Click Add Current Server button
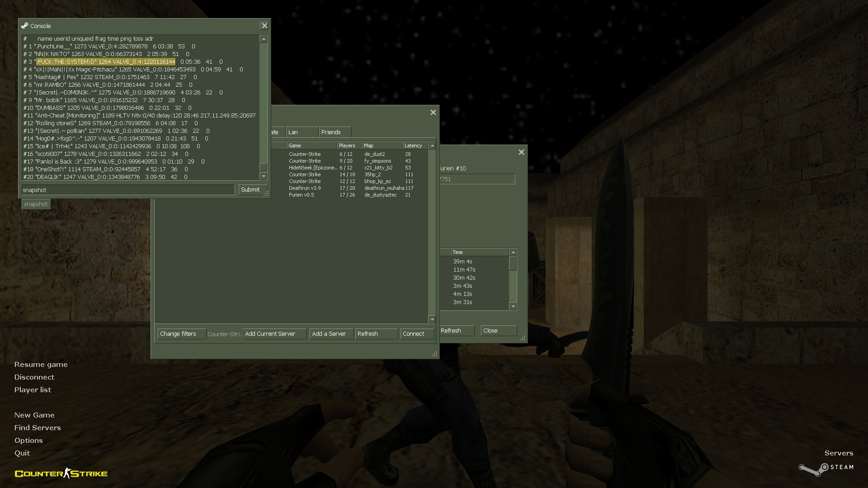The image size is (868, 488). [274, 334]
